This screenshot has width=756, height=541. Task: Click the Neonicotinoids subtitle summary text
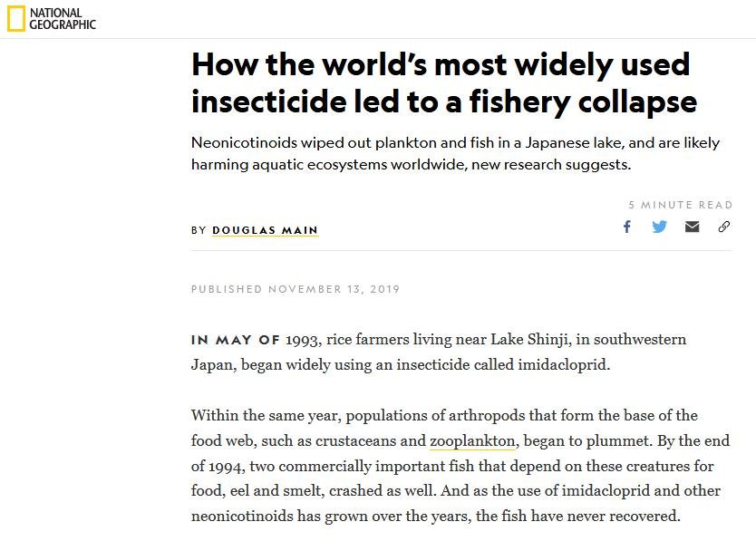pyautogui.click(x=455, y=154)
